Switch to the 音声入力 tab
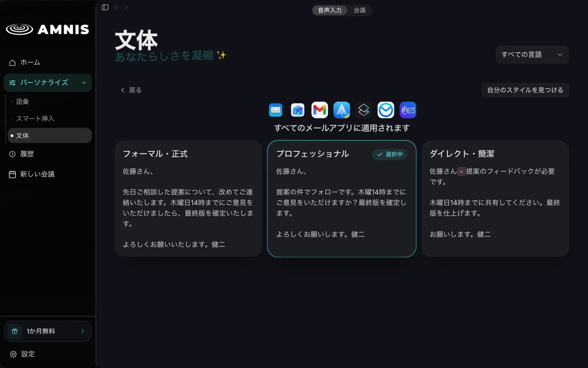Screen dimensions: 588x368 (330, 10)
